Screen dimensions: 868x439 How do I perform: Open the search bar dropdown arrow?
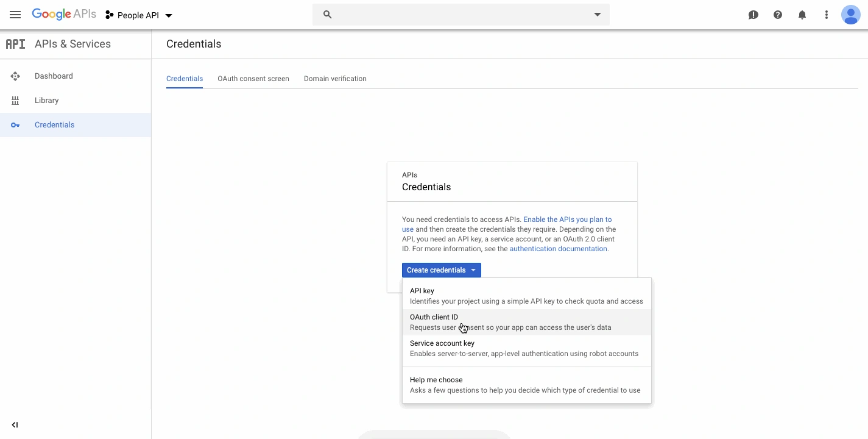click(597, 14)
